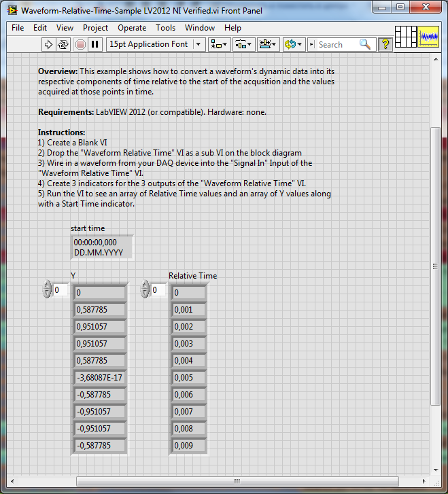Screen dimensions: 448x494
Task: Minimize the Front Panel window
Action: click(x=382, y=7)
